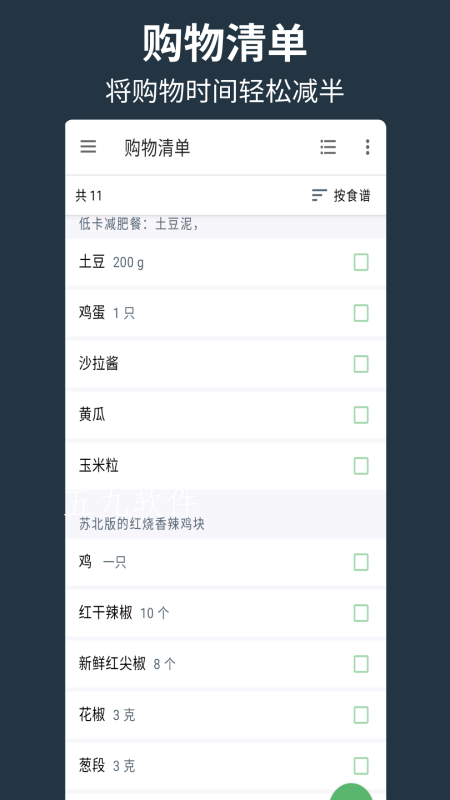Tap the 共 11 item count label
The width and height of the screenshot is (450, 800).
tap(89, 195)
